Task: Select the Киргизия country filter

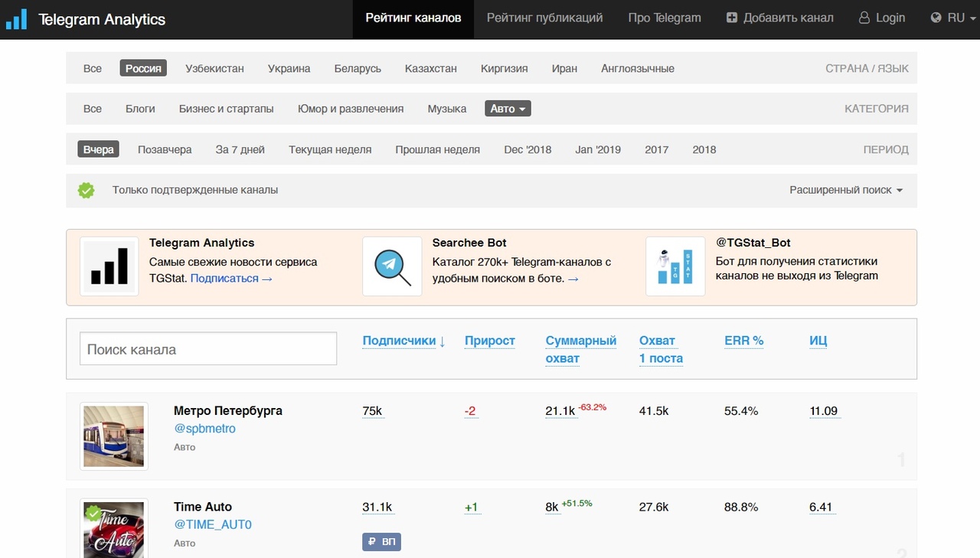Action: [x=505, y=68]
